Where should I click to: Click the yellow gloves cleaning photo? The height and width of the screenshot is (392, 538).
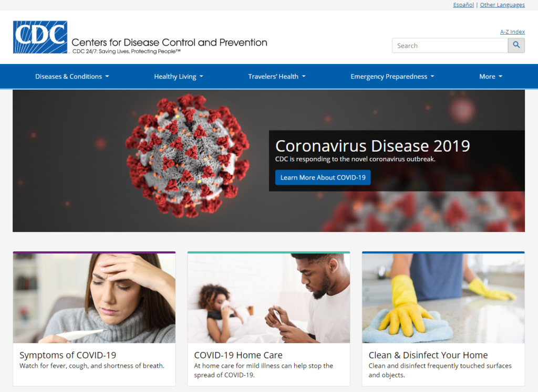coord(443,298)
